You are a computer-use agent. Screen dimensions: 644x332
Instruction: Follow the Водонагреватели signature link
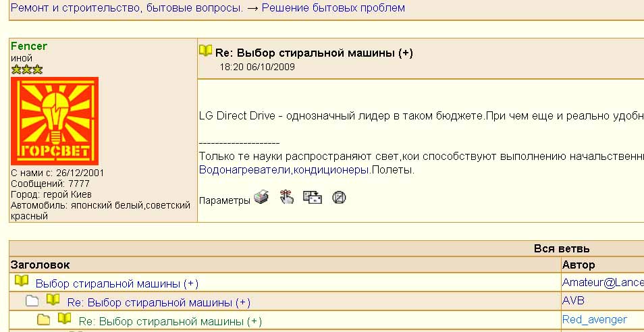244,170
